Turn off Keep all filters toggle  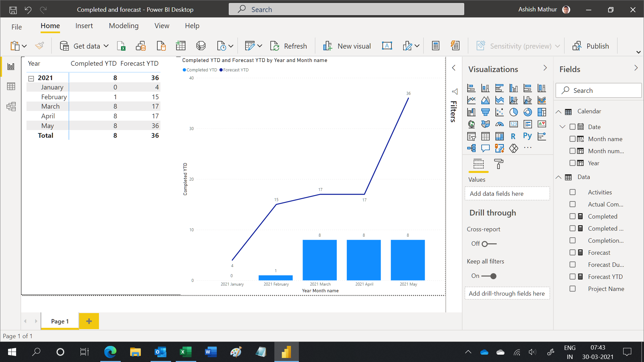tap(489, 276)
